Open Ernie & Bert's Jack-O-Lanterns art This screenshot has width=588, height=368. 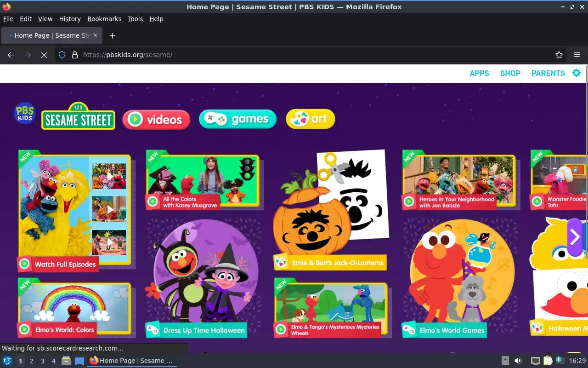coord(330,211)
